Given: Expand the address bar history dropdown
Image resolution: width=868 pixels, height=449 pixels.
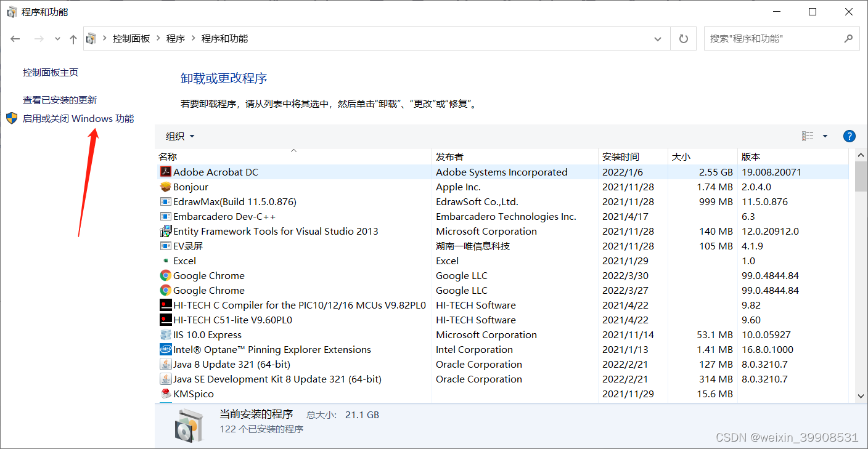Looking at the screenshot, I should click(x=658, y=39).
